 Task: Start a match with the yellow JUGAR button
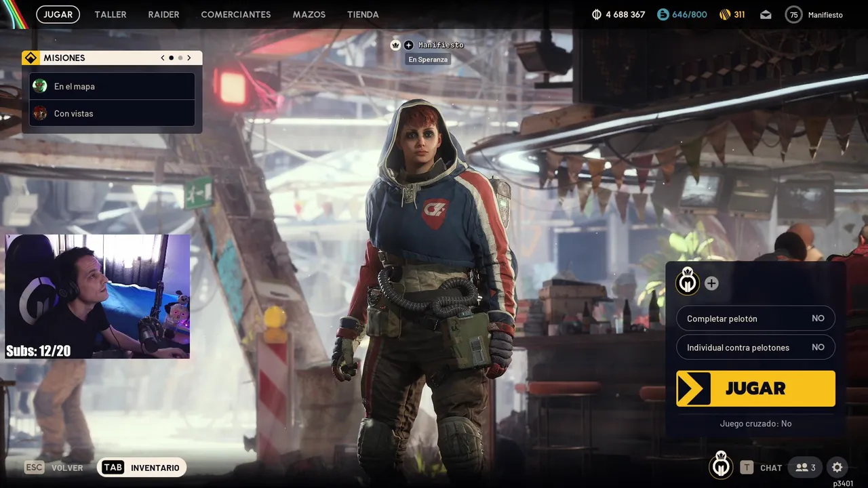(x=755, y=388)
